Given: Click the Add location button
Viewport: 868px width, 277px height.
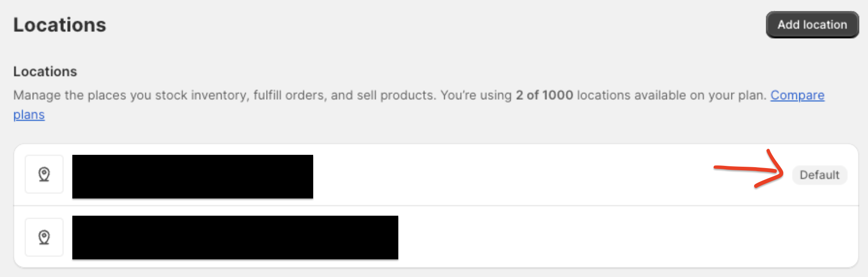Looking at the screenshot, I should pyautogui.click(x=812, y=25).
